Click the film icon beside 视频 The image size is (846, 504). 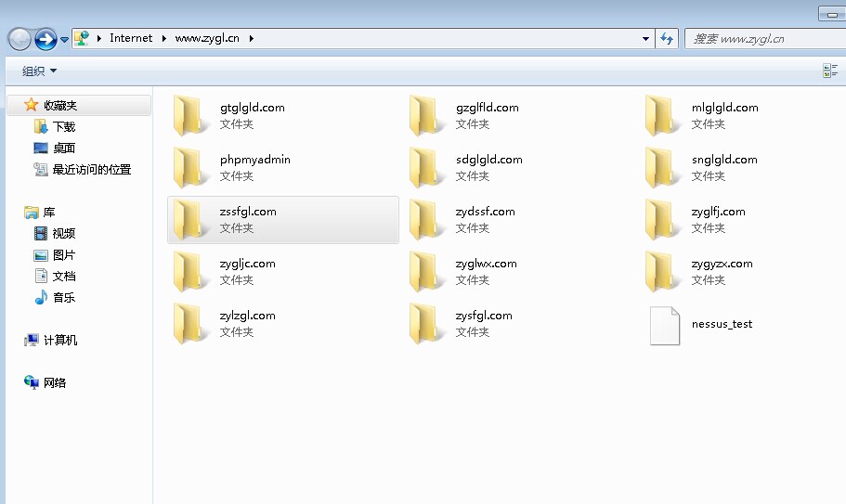(x=41, y=233)
